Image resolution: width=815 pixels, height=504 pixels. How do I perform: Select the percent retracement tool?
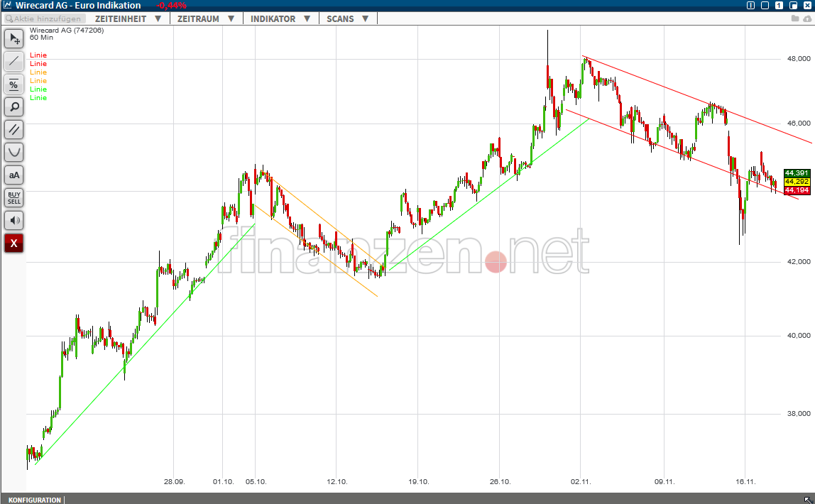[x=14, y=84]
